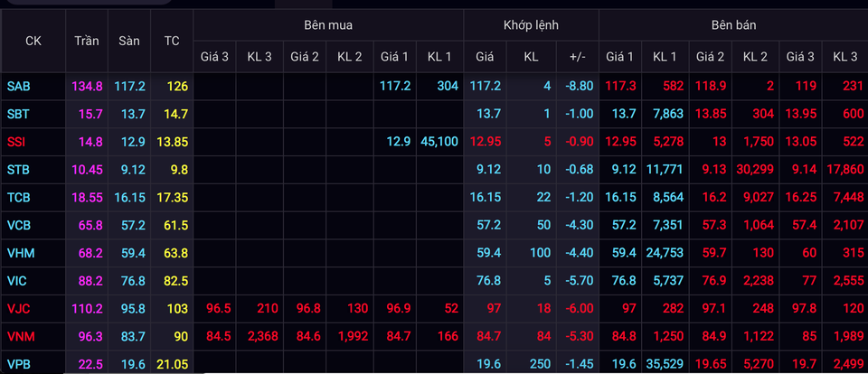Select VJC sell price 97.8
Screen dimensions: 868x374
point(804,309)
